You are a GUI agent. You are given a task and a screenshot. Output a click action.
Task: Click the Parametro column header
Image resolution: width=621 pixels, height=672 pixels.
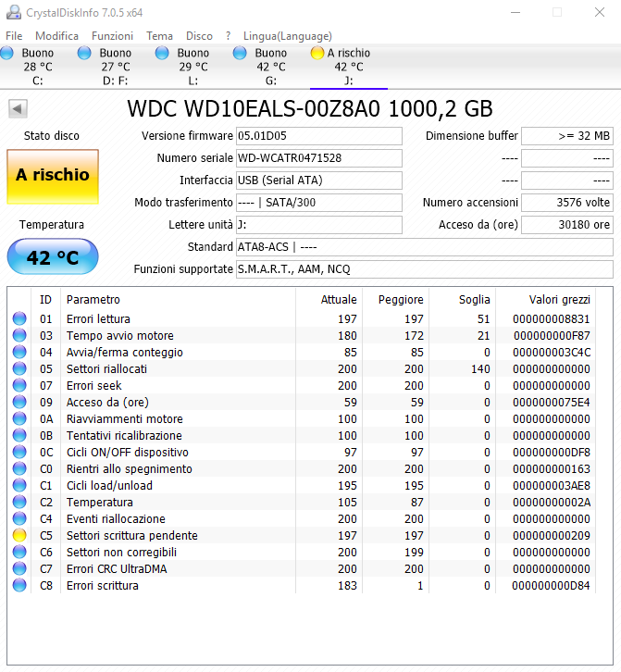(179, 300)
